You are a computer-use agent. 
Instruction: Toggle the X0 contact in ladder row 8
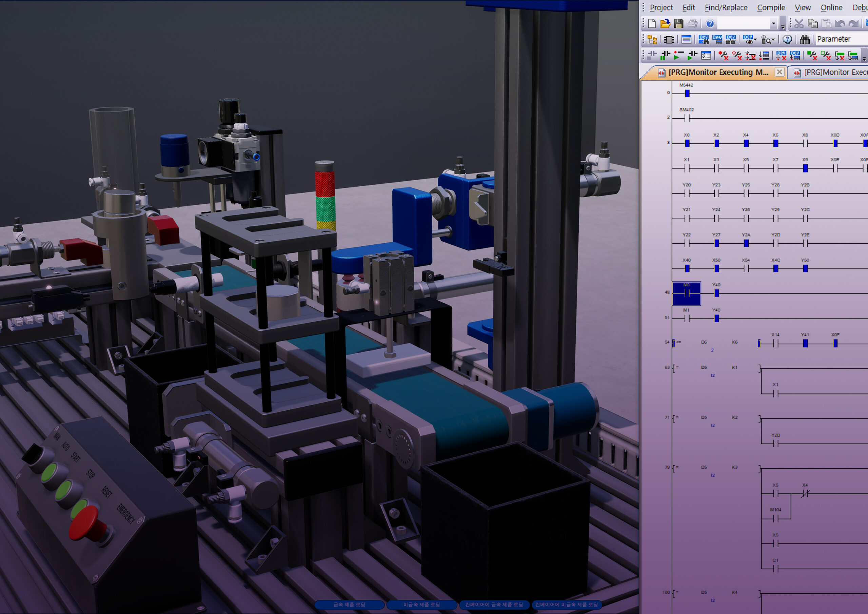[x=687, y=143]
